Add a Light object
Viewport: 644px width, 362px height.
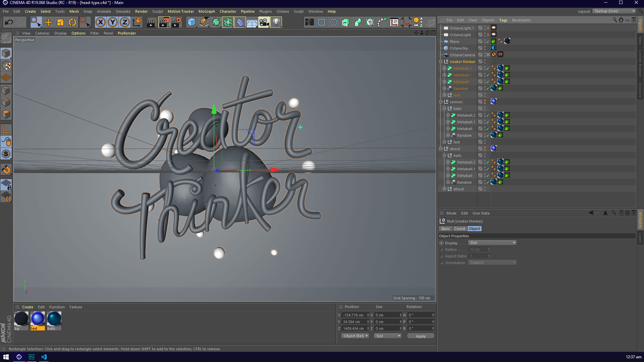[x=276, y=22]
